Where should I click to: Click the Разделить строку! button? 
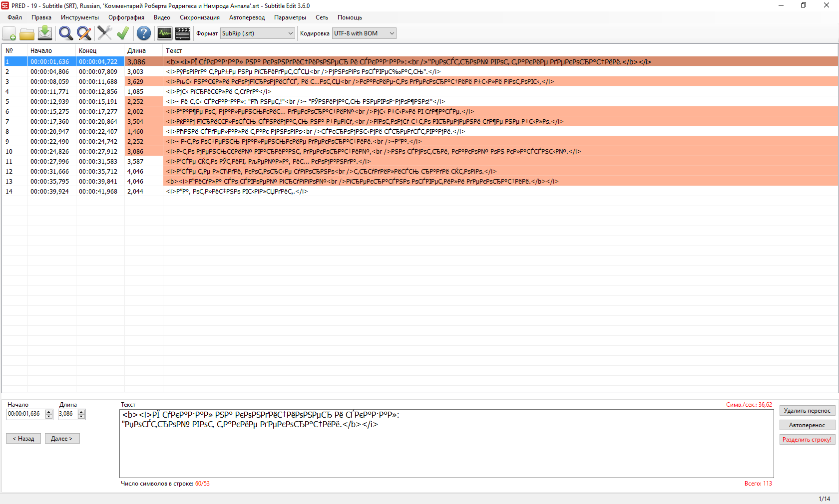[807, 440]
